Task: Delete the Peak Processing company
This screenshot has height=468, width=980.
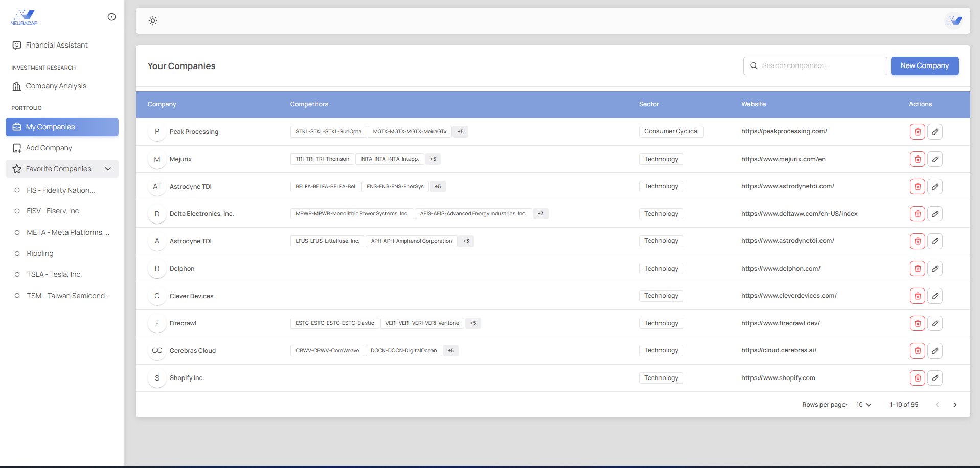Action: pyautogui.click(x=918, y=132)
